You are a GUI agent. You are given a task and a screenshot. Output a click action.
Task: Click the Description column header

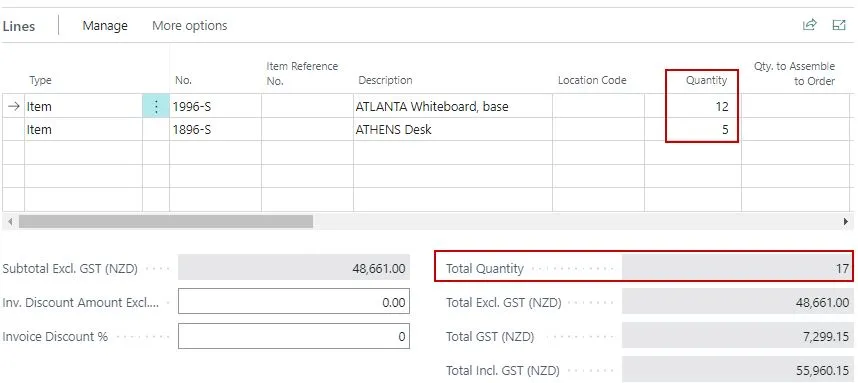click(x=385, y=80)
